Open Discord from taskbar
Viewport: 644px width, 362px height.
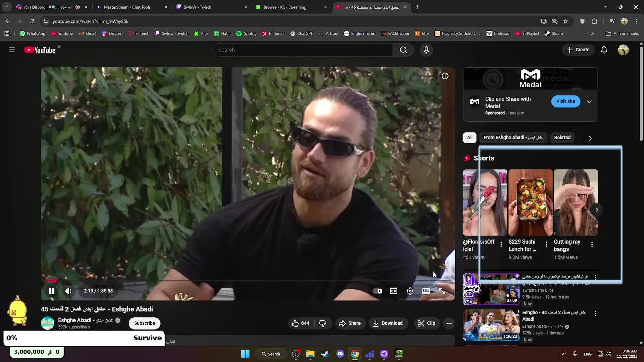[x=340, y=354]
